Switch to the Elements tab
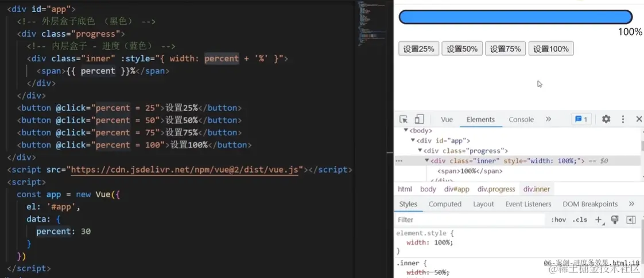 point(480,119)
